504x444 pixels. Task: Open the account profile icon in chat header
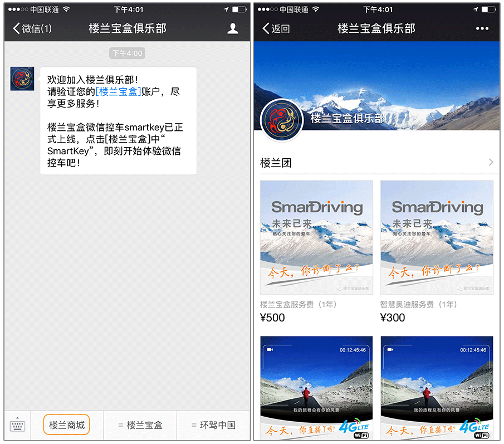(x=233, y=28)
